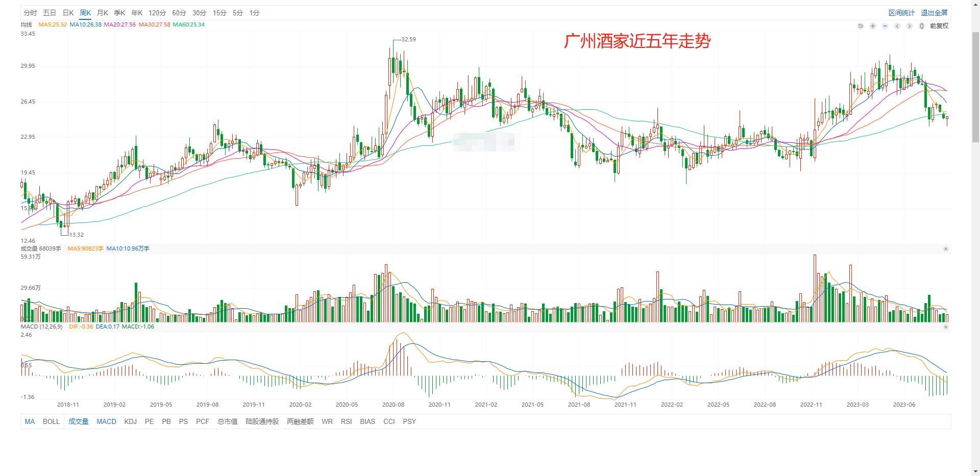Click the scrollbar up arrow at top right
The height and width of the screenshot is (476, 980).
tap(975, 5)
